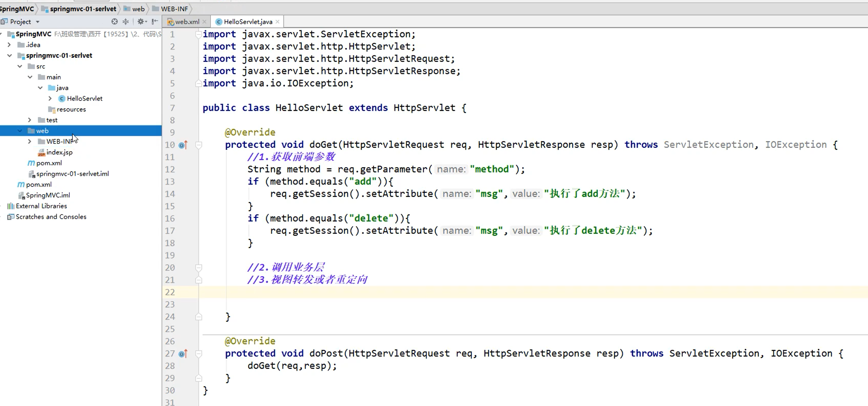Select the src folder icon
This screenshot has height=406, width=868.
tap(31, 66)
